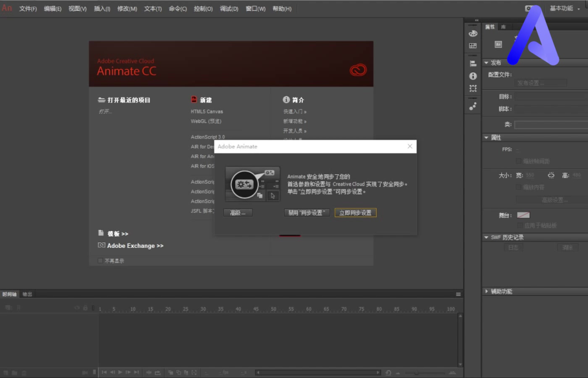Image resolution: width=588 pixels, height=378 pixels.
Task: Click the reset timeline zoom icon
Action: (x=388, y=373)
